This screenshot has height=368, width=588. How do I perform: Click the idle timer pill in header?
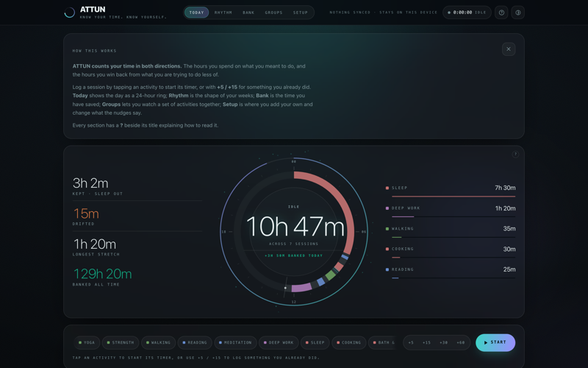pos(467,13)
